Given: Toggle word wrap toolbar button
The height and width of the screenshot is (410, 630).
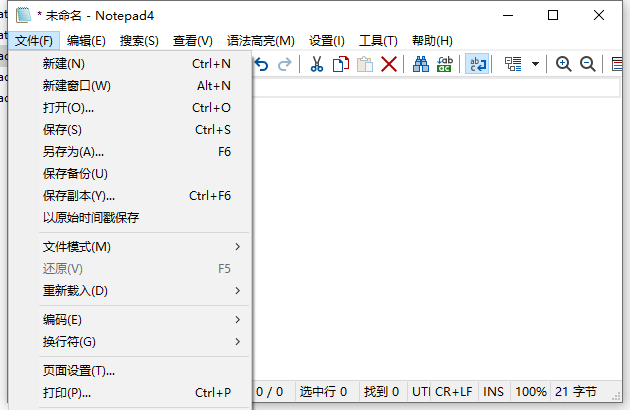Looking at the screenshot, I should coord(477,64).
